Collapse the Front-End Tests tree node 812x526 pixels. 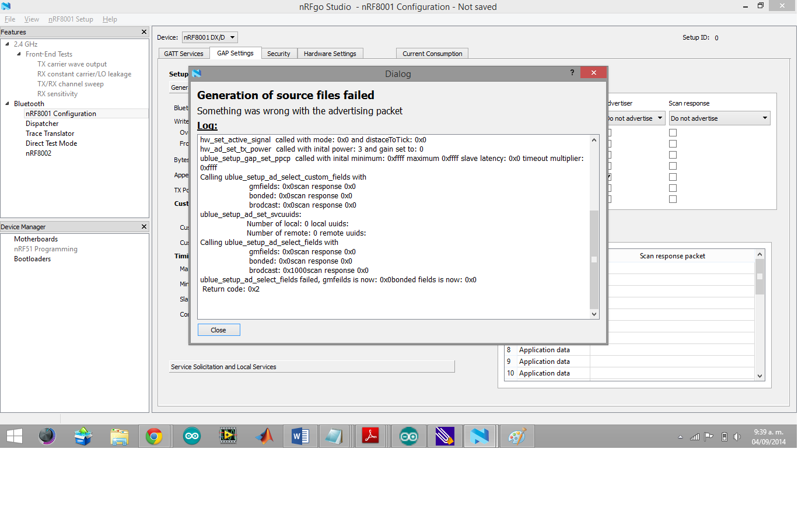coord(19,54)
